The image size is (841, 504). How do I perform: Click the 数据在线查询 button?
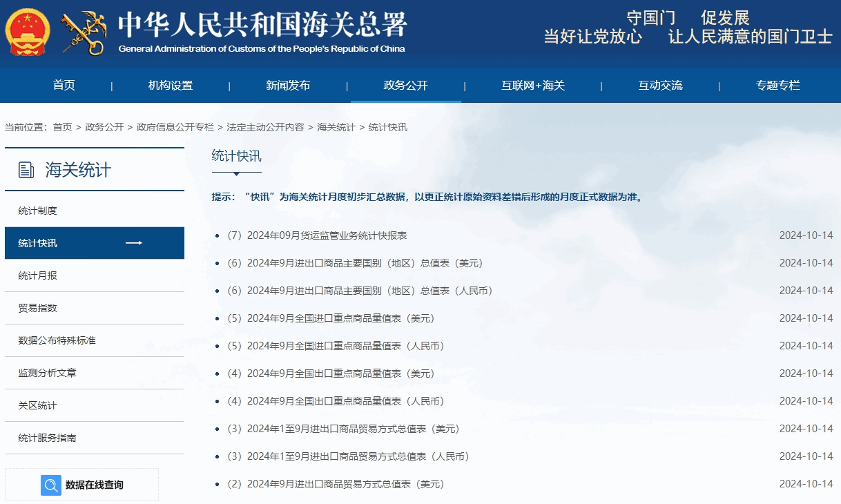tap(94, 485)
